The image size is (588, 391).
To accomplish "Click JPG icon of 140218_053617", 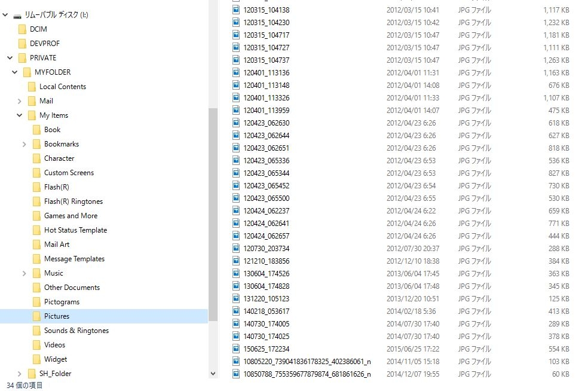I will (x=236, y=311).
